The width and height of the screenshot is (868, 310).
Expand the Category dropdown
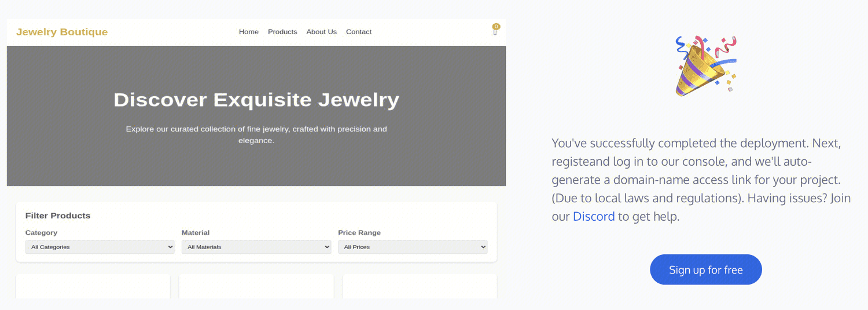tap(100, 247)
